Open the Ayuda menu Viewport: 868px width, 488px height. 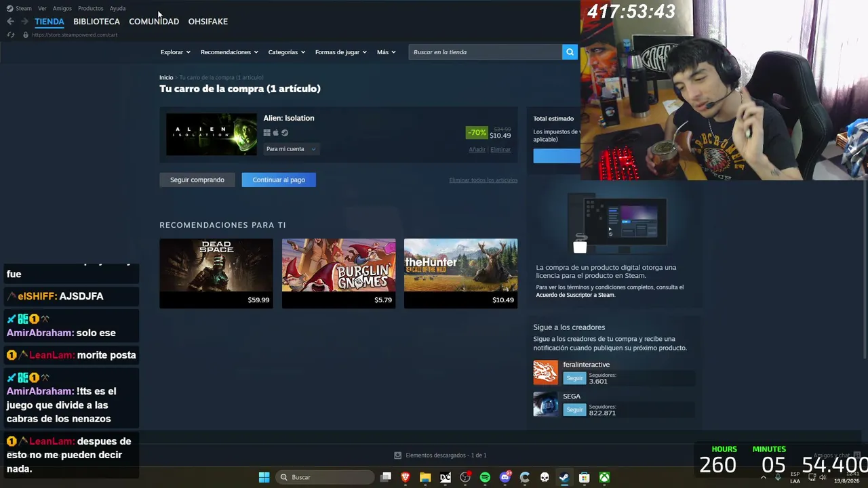coord(117,8)
